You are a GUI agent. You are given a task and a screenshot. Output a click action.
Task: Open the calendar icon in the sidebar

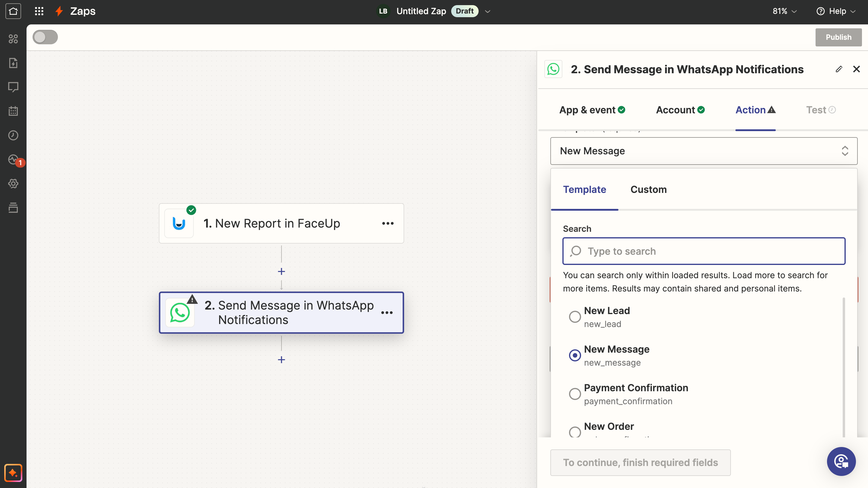pyautogui.click(x=13, y=111)
